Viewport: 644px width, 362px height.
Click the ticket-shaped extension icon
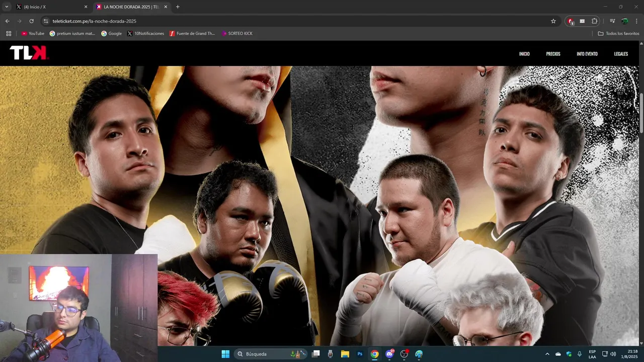tap(582, 21)
